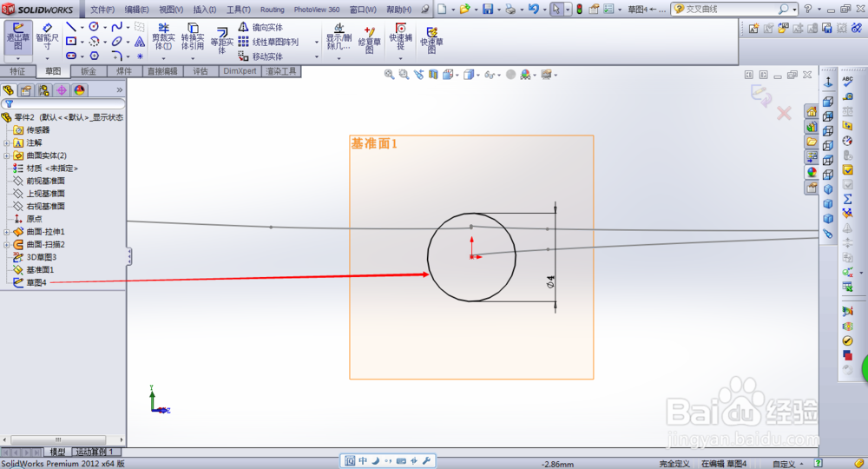Open the DisplayManager tab in left panel
The height and width of the screenshot is (469, 868).
[x=79, y=89]
